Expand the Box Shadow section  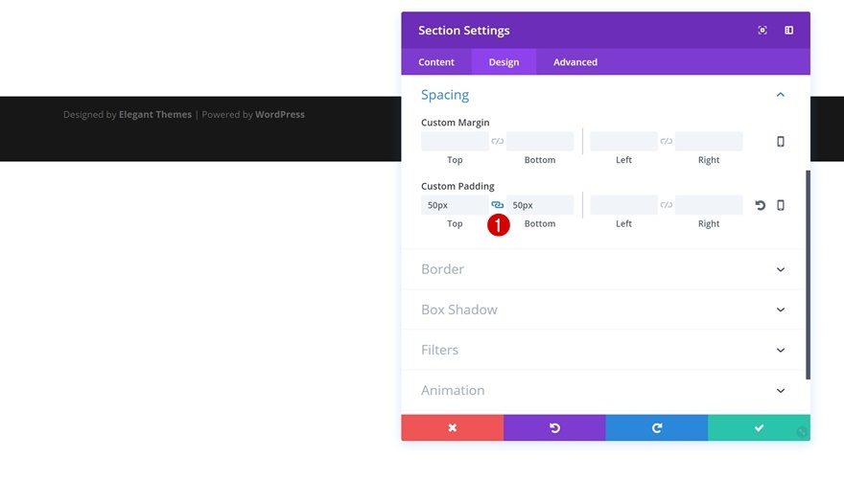pos(781,310)
